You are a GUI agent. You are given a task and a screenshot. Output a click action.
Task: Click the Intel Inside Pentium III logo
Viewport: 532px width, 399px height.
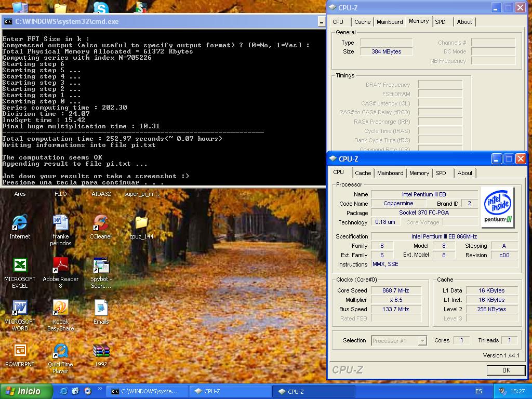coord(498,207)
